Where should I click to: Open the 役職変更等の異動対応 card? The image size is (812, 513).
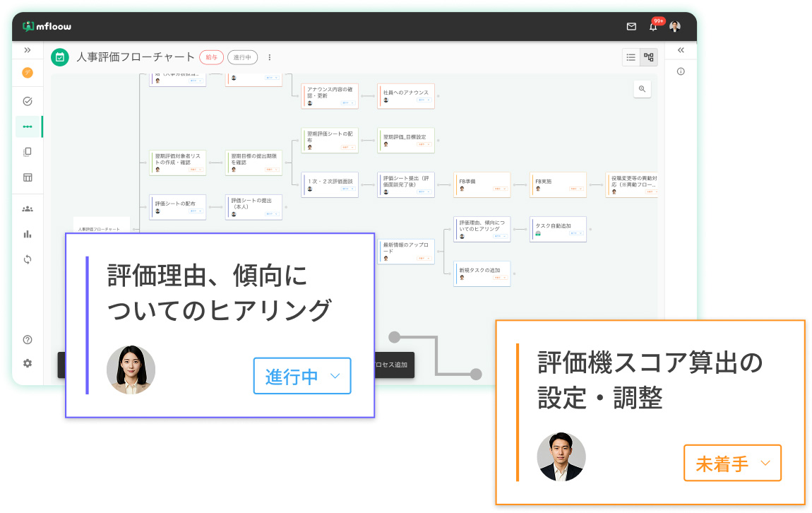pyautogui.click(x=632, y=185)
